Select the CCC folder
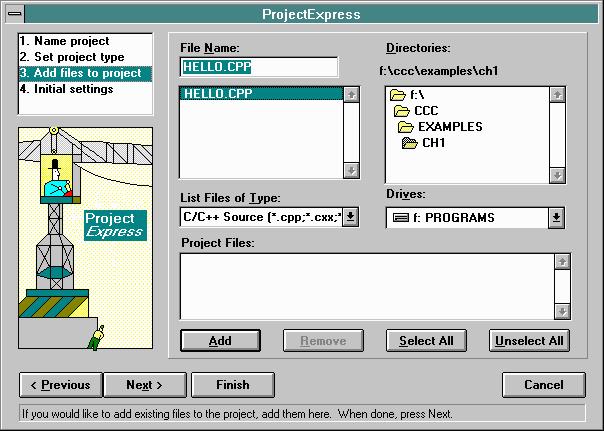This screenshot has height=431, width=604. (x=416, y=111)
